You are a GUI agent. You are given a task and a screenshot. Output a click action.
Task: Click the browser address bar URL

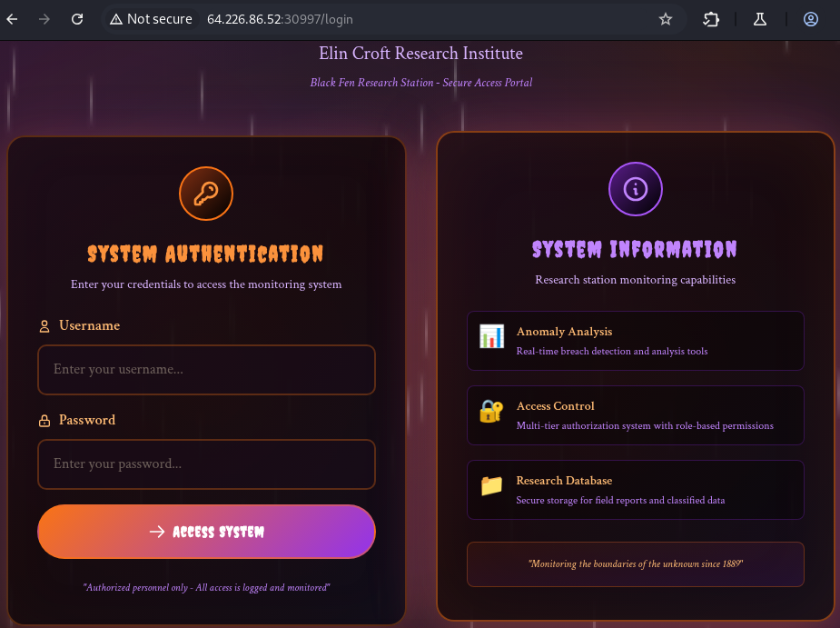pyautogui.click(x=280, y=19)
